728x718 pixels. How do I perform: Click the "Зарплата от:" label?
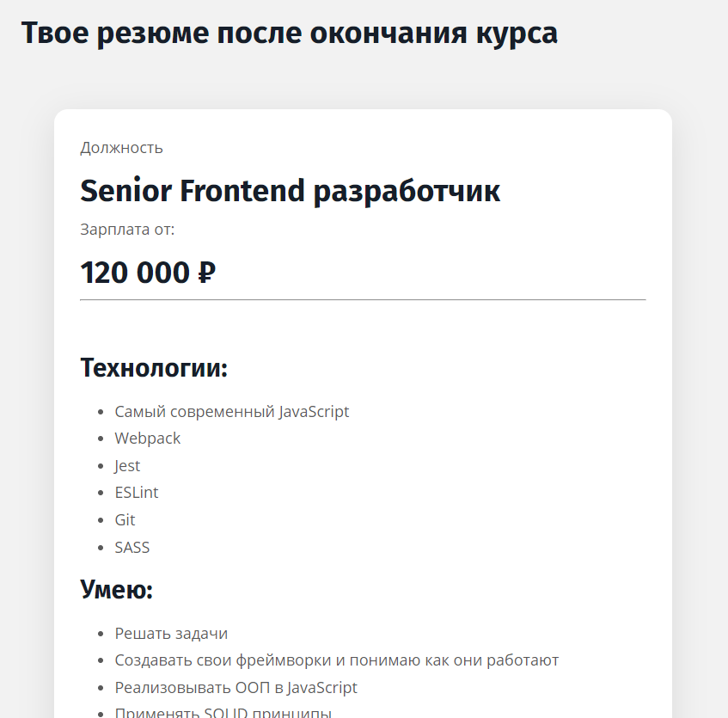tap(127, 230)
